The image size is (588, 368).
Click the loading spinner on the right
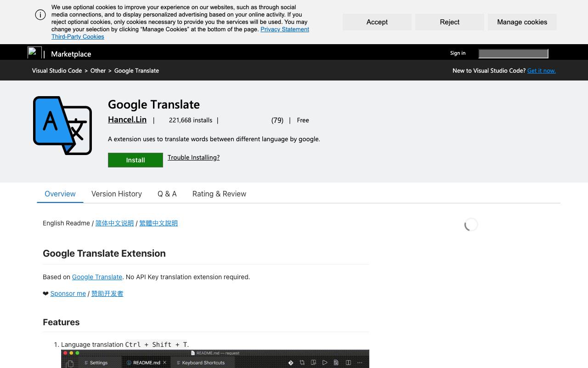pyautogui.click(x=471, y=224)
